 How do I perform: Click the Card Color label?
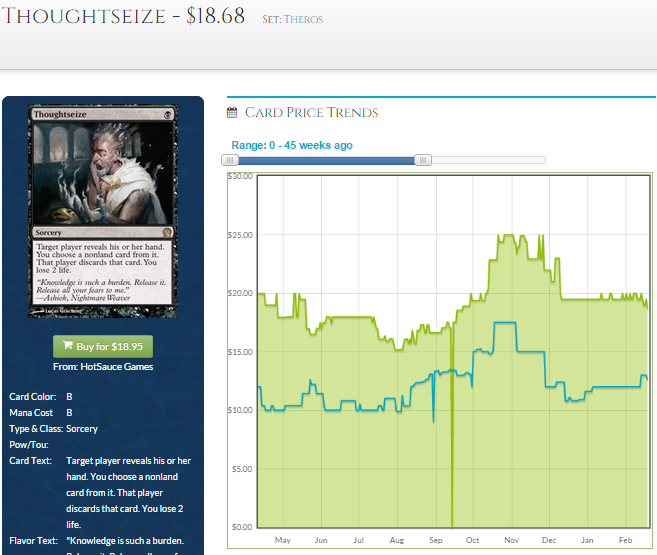(33, 397)
